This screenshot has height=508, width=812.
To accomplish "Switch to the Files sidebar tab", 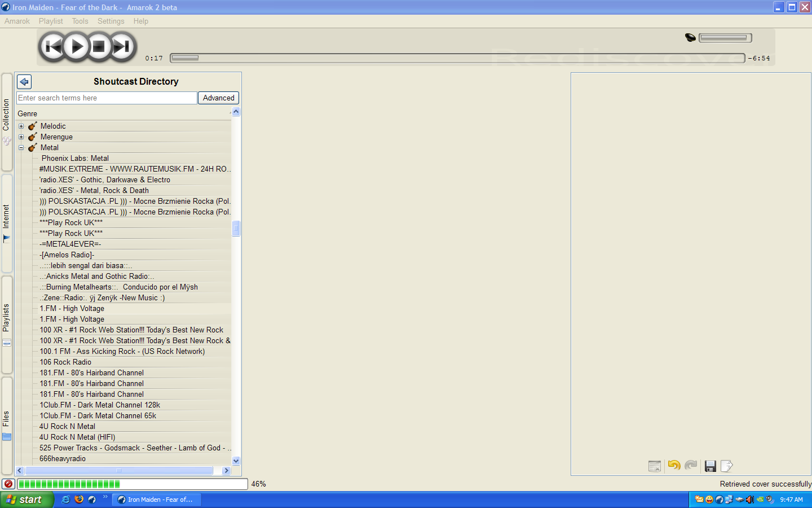I will (x=7, y=426).
